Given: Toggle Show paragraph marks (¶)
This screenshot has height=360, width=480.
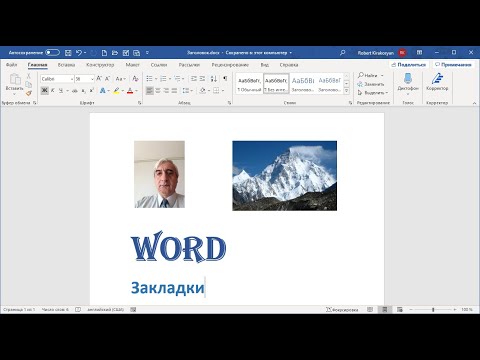Looking at the screenshot, I should coord(225,79).
